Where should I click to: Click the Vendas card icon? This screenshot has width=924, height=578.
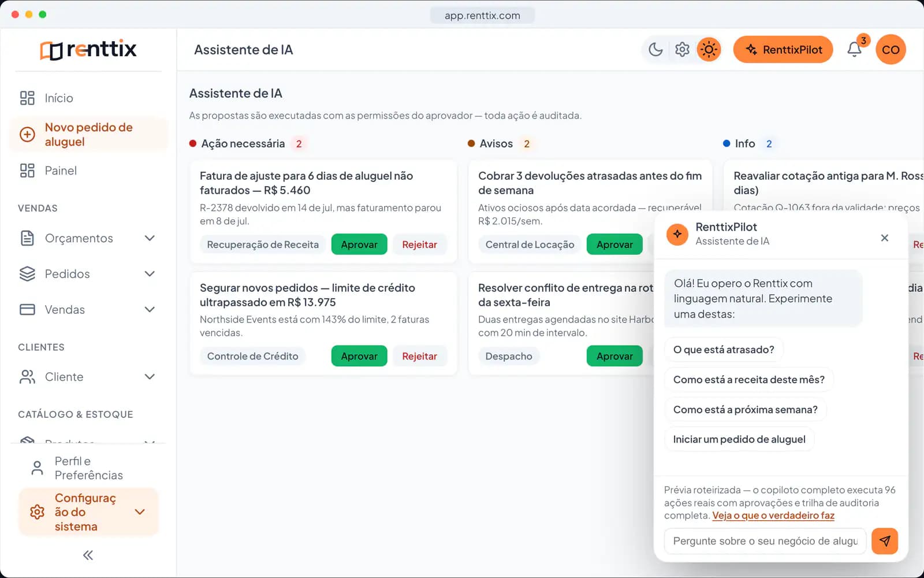(27, 310)
